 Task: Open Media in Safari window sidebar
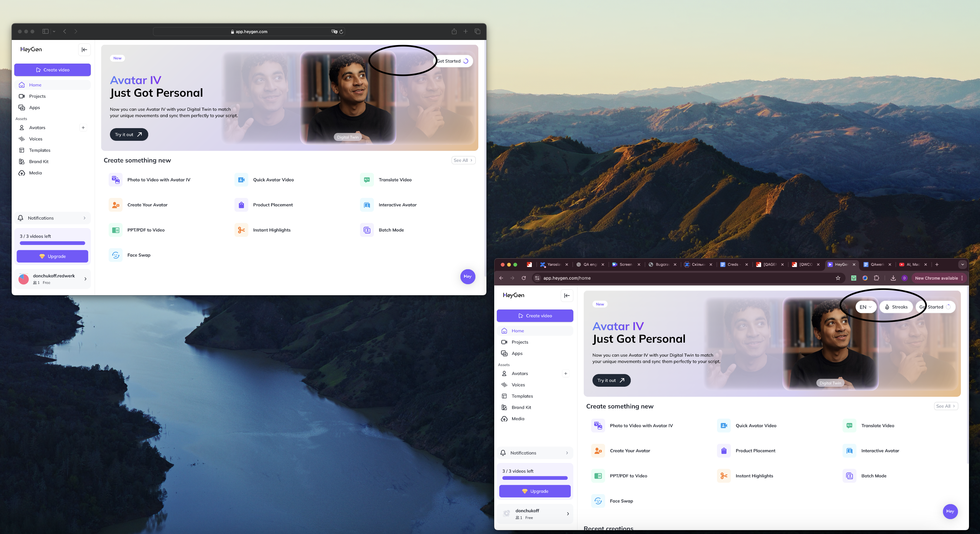(x=53, y=173)
